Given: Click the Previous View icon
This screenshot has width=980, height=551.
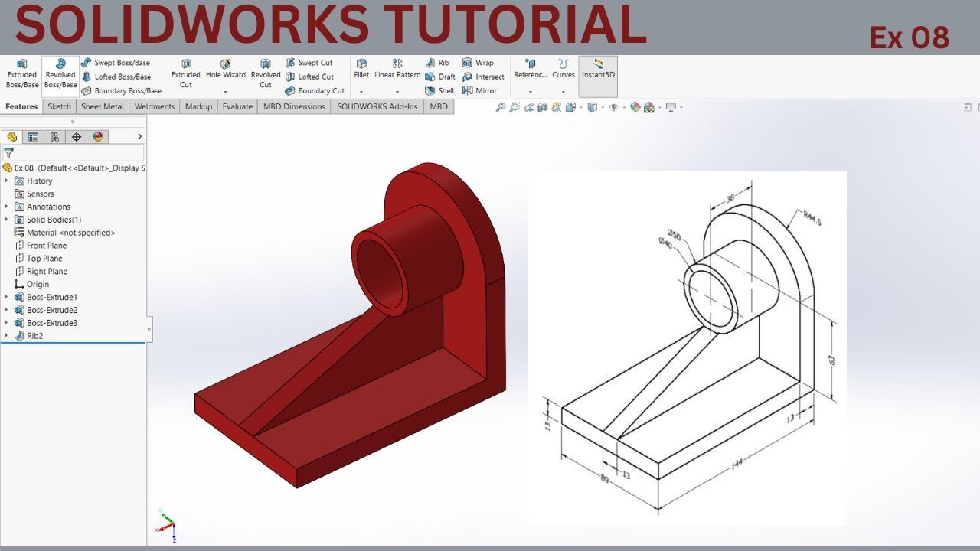Looking at the screenshot, I should point(528,107).
